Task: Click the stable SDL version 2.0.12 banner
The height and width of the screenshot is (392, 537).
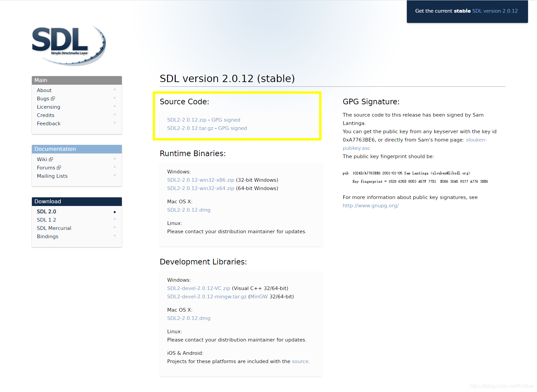Action: 467,11
